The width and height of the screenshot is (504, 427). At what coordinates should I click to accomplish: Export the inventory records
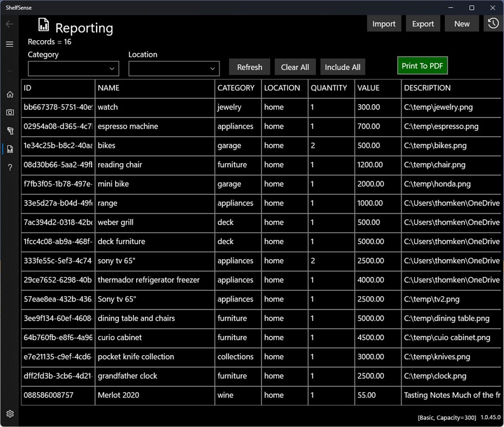(423, 23)
